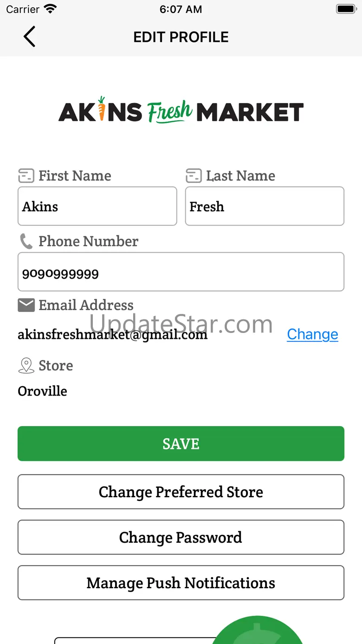Image resolution: width=362 pixels, height=644 pixels.
Task: Tap the Change email link
Action: (x=312, y=334)
